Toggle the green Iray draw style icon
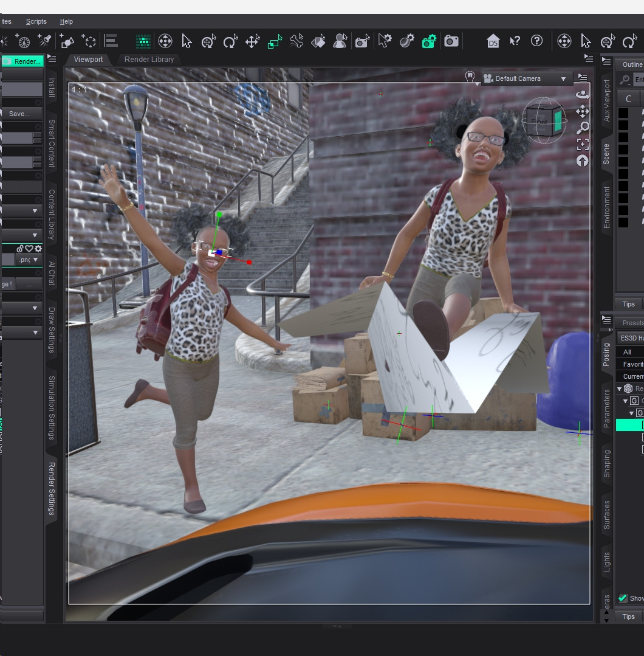The width and height of the screenshot is (644, 656). pyautogui.click(x=143, y=41)
